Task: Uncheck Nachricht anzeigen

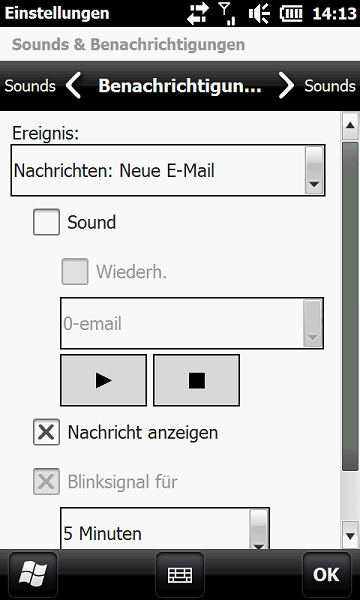Action: point(46,432)
